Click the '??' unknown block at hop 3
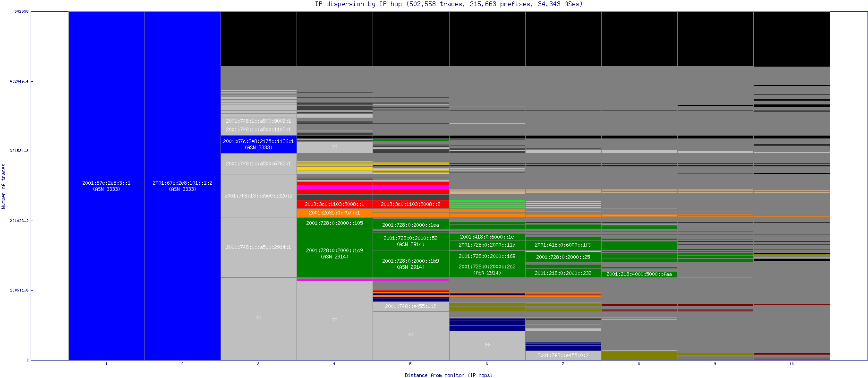Viewport: 868px width, 378px height. click(x=258, y=318)
